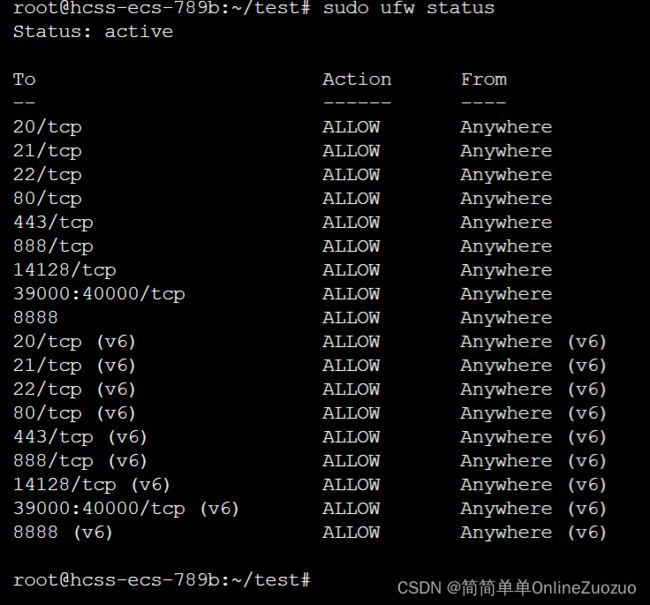
Task: Click Anywhere in the 80/tcp IPv4 row
Action: coord(506,199)
